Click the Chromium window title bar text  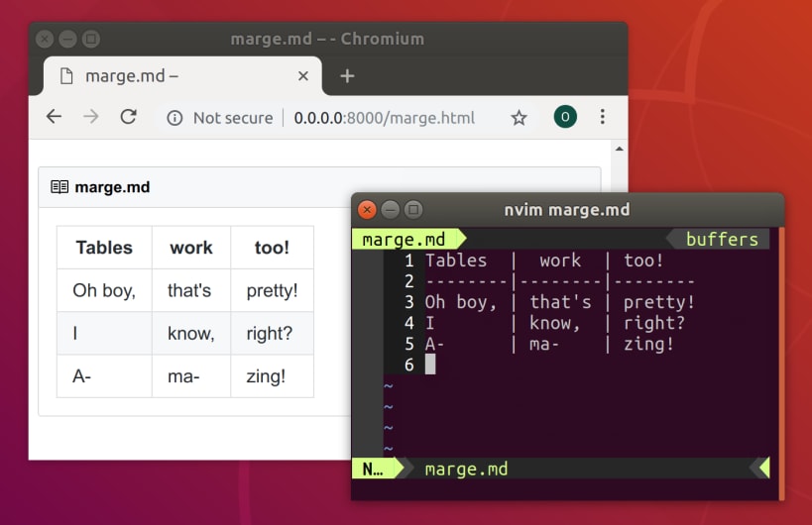point(327,39)
